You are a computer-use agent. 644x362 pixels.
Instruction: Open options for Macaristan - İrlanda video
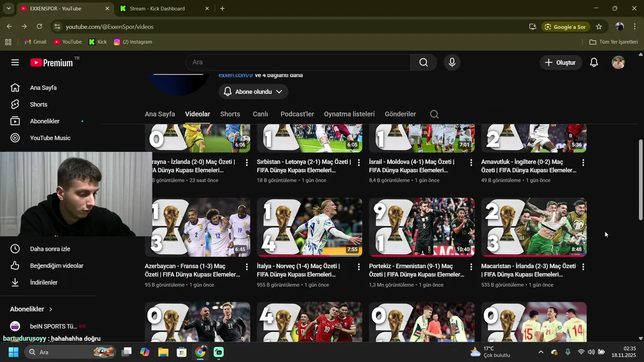(x=583, y=266)
